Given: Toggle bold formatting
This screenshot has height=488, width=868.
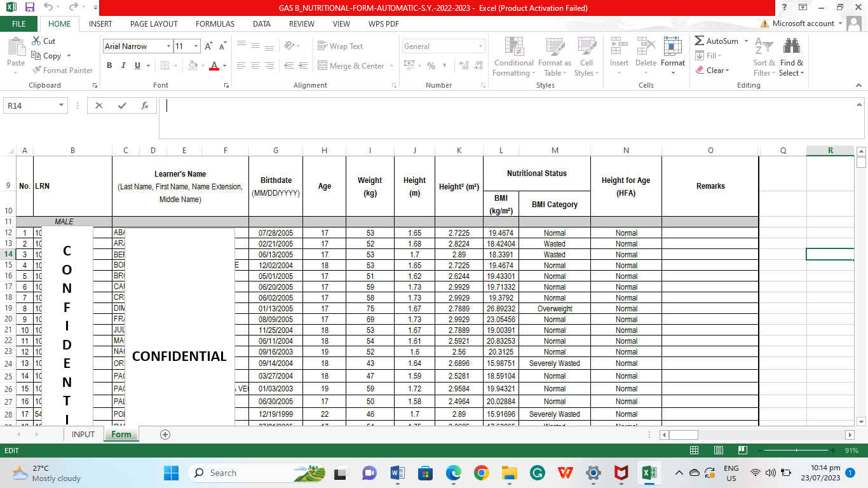Looking at the screenshot, I should click(x=109, y=65).
